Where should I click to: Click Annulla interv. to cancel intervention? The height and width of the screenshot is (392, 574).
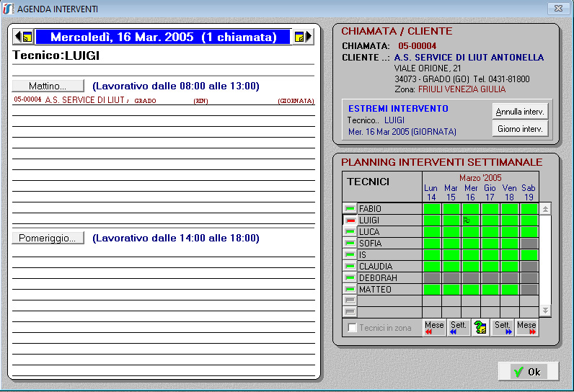(x=520, y=112)
